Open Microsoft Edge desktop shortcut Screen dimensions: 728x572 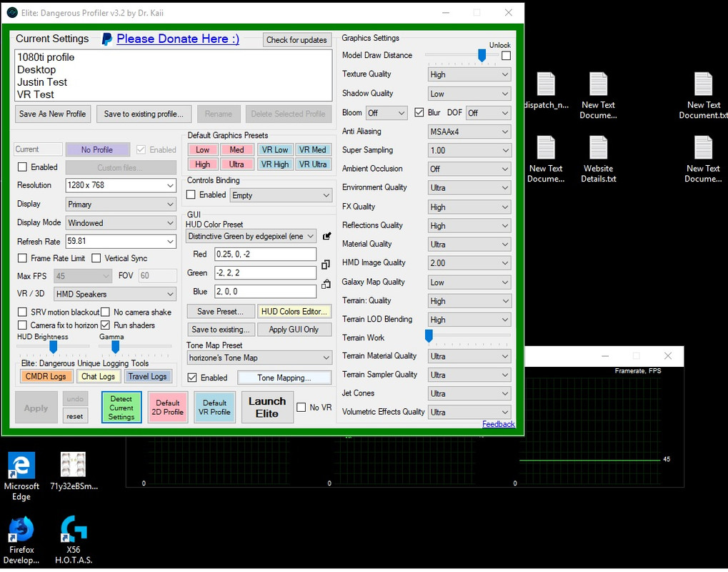[21, 476]
